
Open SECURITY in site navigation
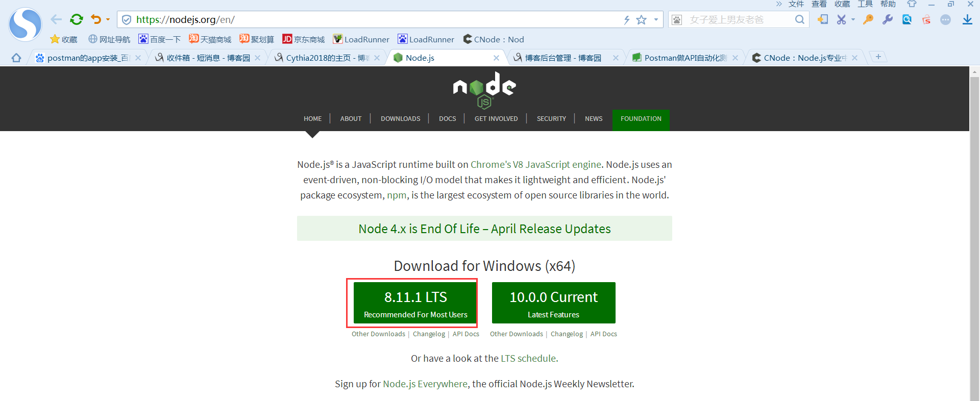click(551, 118)
